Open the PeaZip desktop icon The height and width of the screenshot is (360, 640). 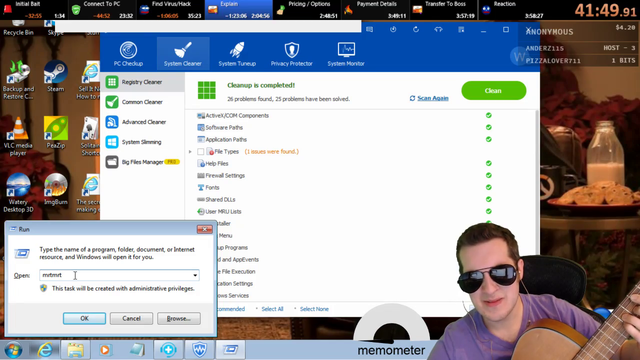pos(56,133)
